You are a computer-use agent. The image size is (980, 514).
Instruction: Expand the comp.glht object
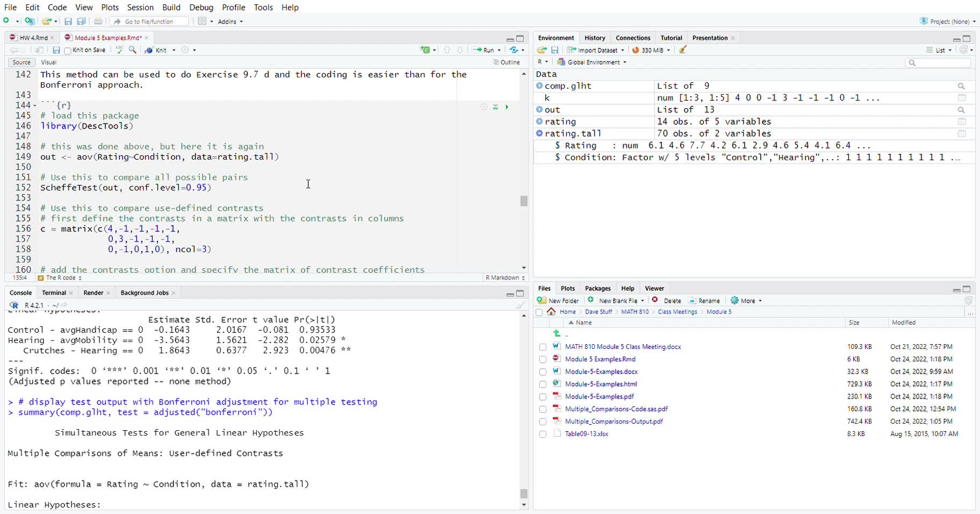coord(539,85)
